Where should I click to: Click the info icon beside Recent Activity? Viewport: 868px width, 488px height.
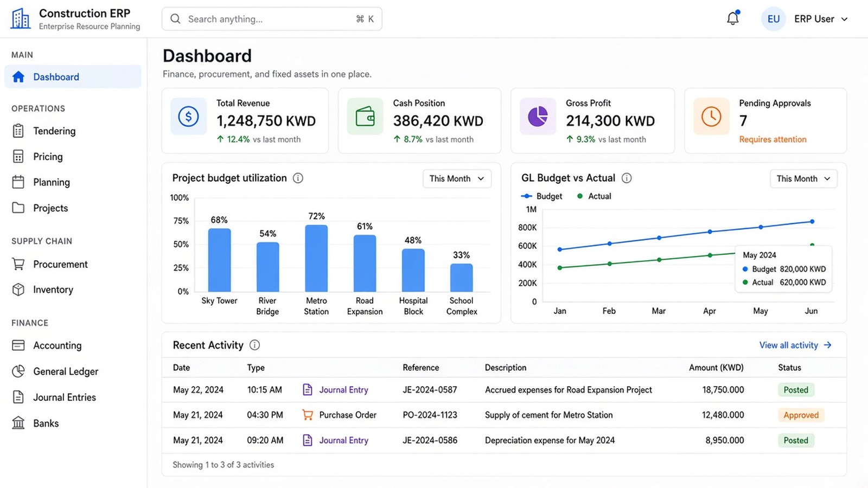tap(254, 345)
